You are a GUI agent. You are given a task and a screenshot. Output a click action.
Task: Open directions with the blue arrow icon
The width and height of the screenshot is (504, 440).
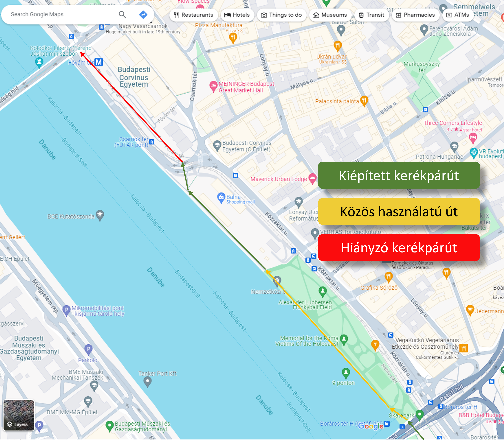click(143, 15)
